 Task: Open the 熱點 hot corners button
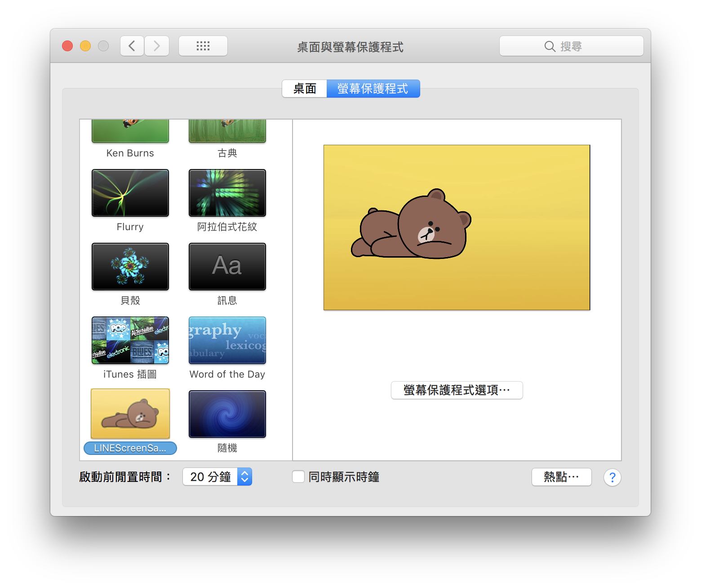[x=562, y=477]
